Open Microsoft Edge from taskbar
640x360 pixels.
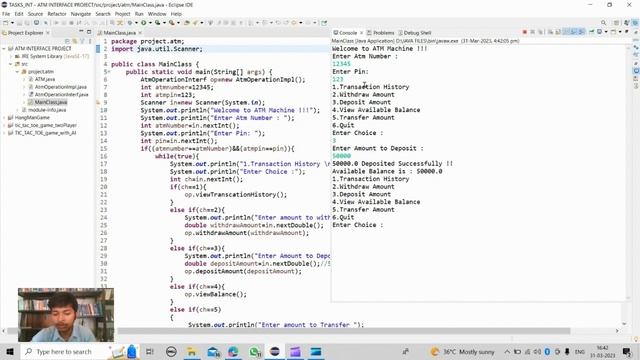(x=233, y=351)
